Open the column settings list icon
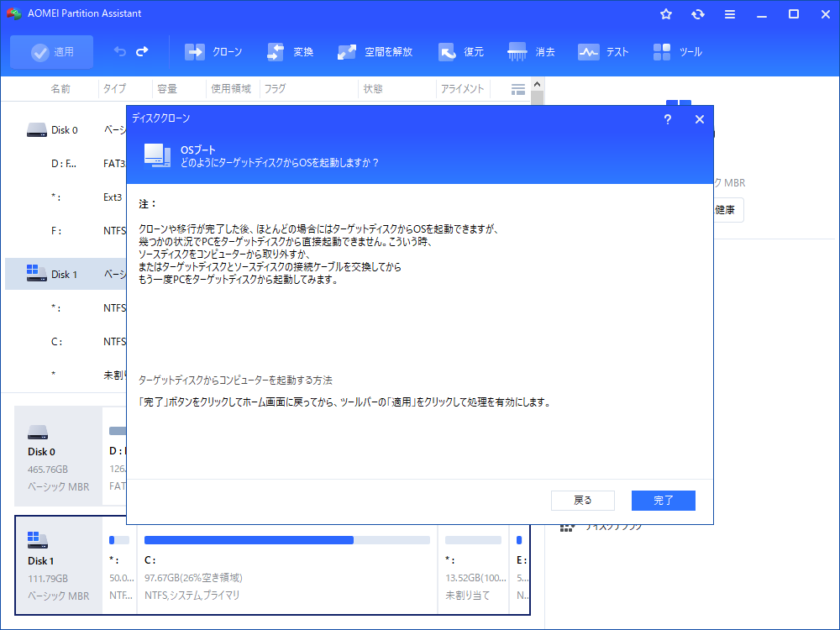This screenshot has width=840, height=630. [518, 90]
